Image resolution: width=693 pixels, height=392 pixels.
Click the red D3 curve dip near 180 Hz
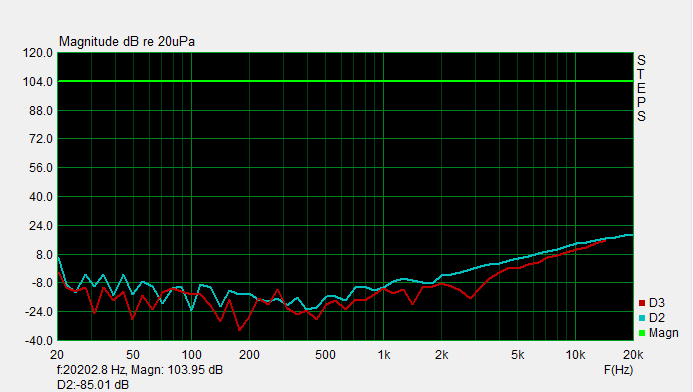click(240, 330)
